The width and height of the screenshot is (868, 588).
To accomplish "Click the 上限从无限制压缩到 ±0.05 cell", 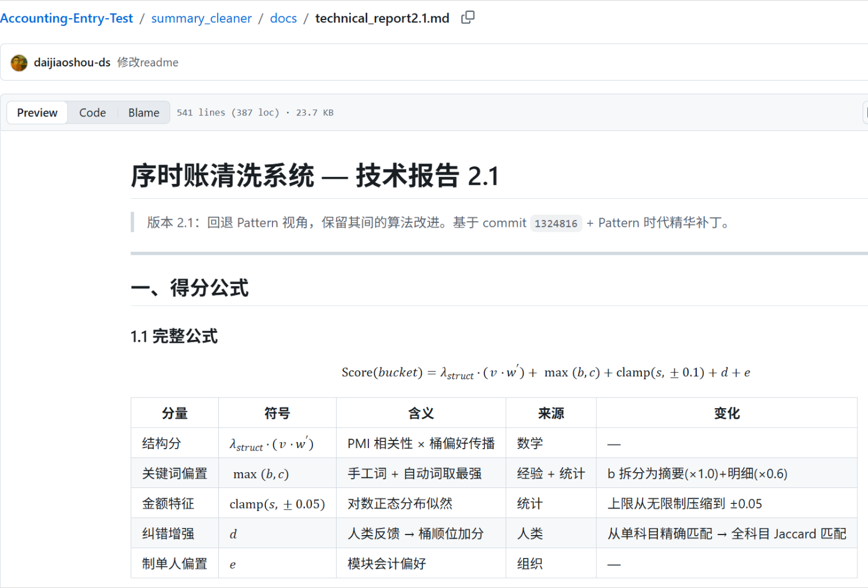I will point(727,503).
